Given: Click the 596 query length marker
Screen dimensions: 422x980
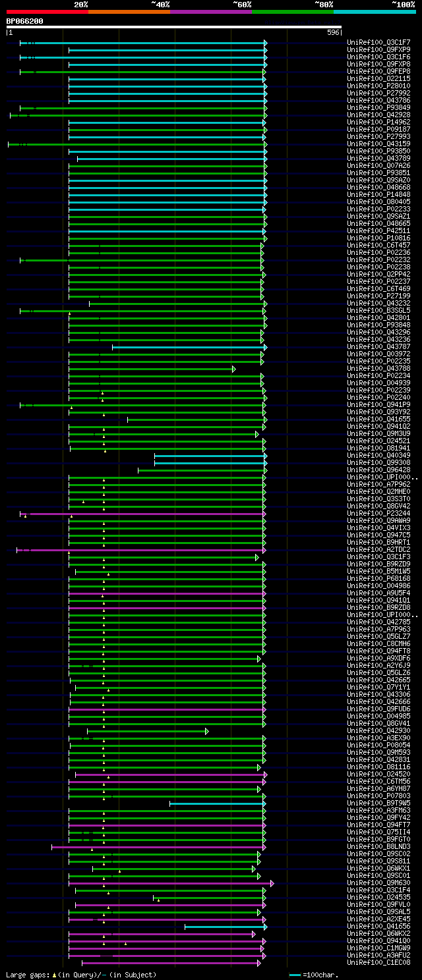Looking at the screenshot, I should (333, 32).
